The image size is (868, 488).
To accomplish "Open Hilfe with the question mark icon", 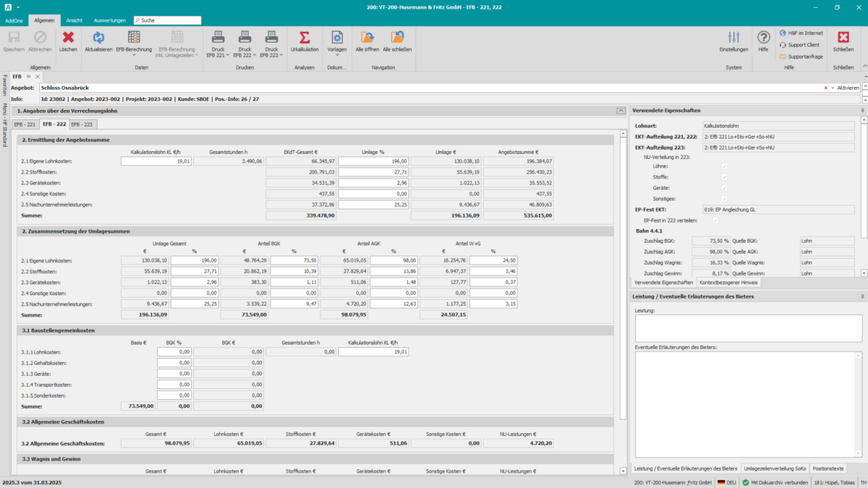I will (x=763, y=38).
